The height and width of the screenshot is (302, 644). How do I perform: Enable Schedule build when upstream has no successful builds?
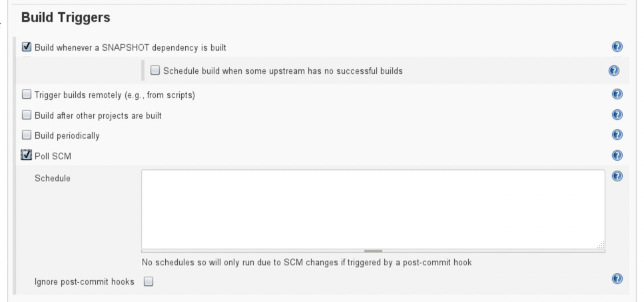155,70
